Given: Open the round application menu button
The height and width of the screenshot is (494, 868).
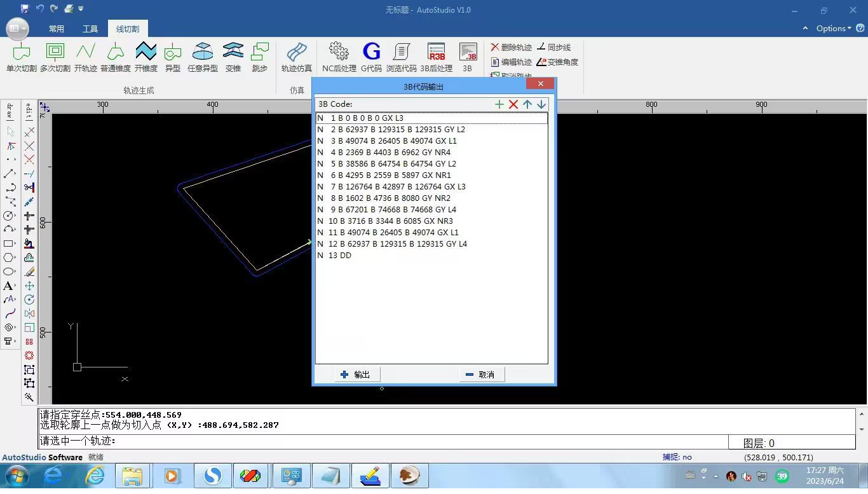Looking at the screenshot, I should [17, 29].
